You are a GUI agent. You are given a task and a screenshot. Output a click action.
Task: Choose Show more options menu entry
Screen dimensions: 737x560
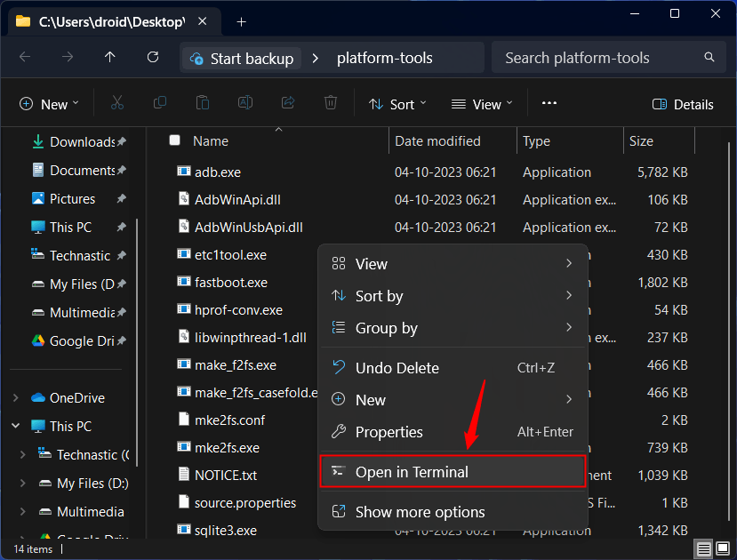(x=420, y=512)
